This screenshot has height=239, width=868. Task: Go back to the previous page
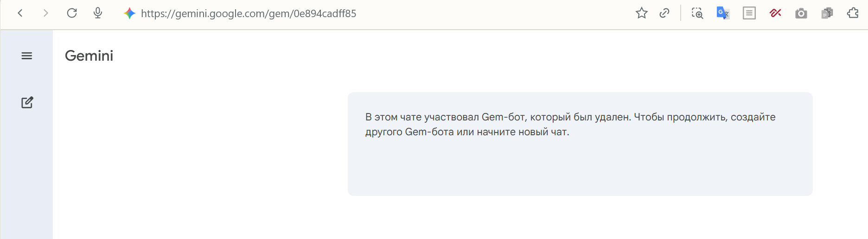coord(20,13)
